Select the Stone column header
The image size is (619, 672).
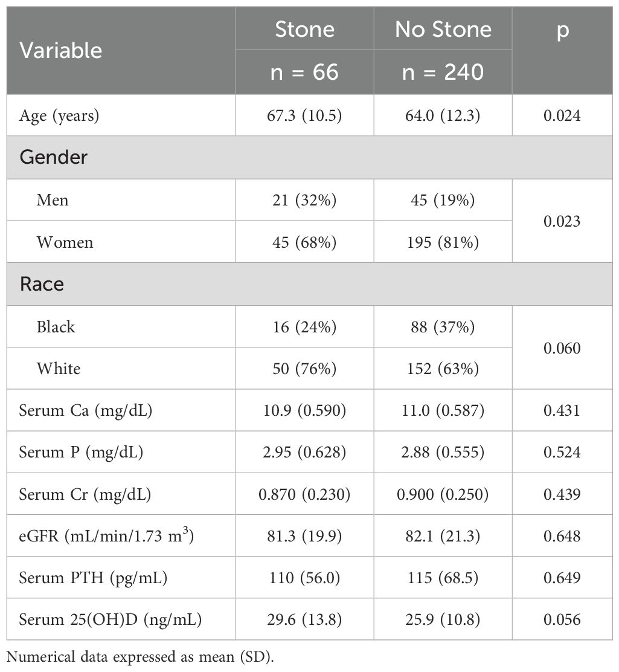coord(304,30)
